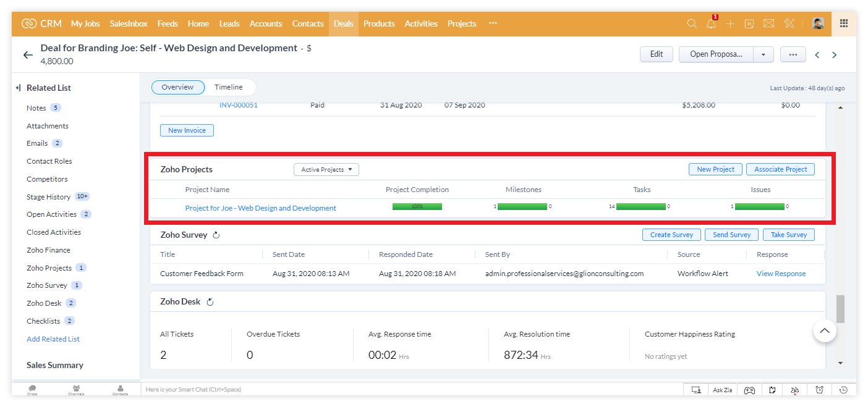
Task: Switch to the Overview tab
Action: click(x=177, y=87)
